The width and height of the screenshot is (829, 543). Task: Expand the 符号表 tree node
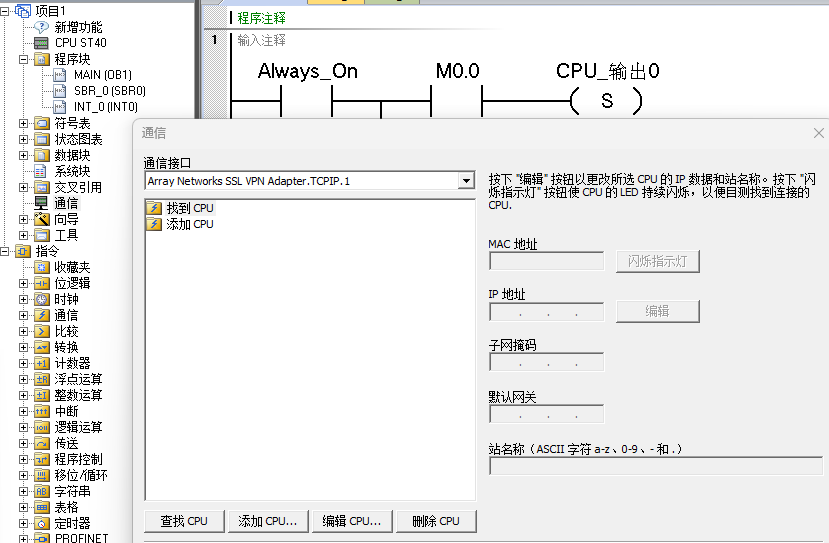pyautogui.click(x=24, y=123)
